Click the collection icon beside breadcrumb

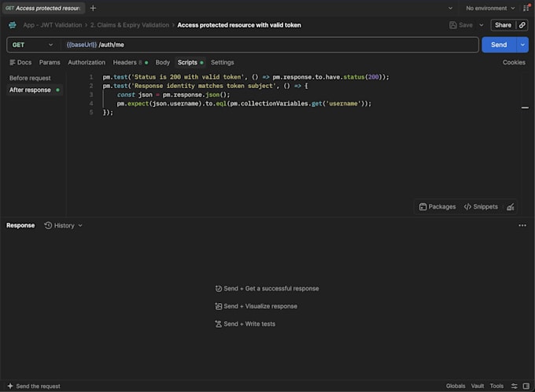coord(13,25)
